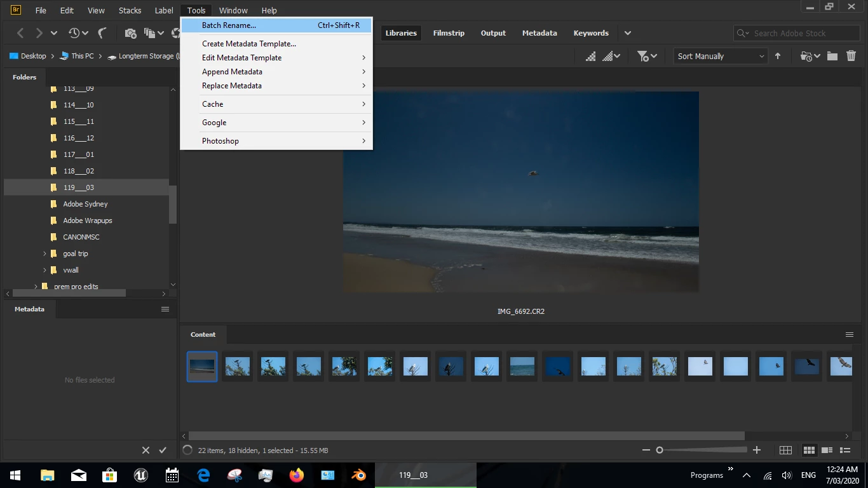The width and height of the screenshot is (868, 488).
Task: Open recent folders icon with clock
Action: (x=810, y=56)
